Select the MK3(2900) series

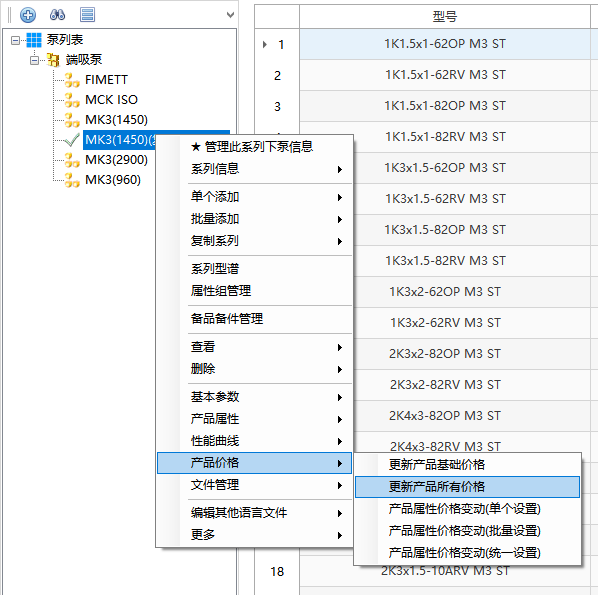[x=116, y=160]
